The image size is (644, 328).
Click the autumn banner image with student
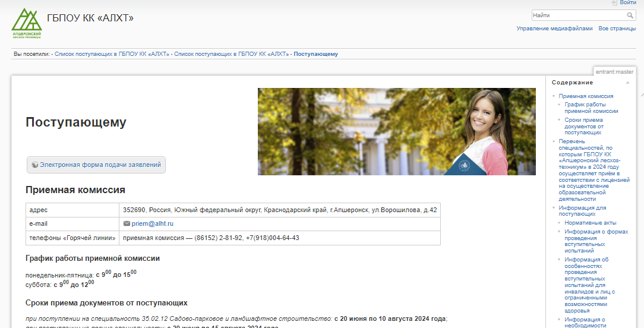397,131
